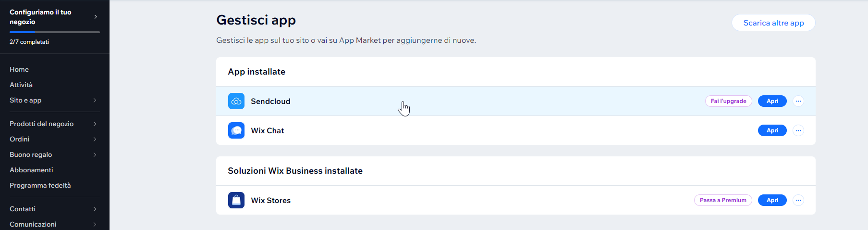Image resolution: width=868 pixels, height=230 pixels.
Task: Open more options for Sendcloud
Action: [798, 101]
